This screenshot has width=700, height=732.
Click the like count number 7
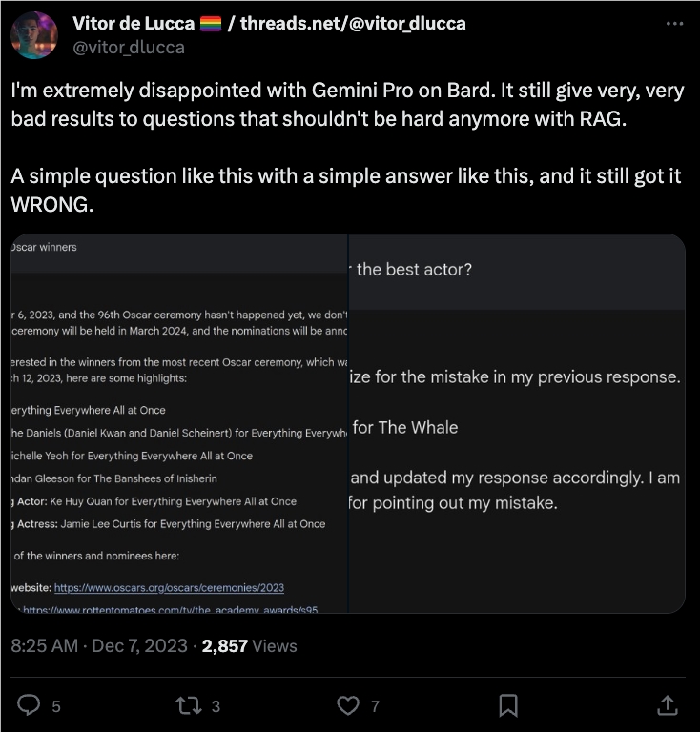tap(375, 706)
